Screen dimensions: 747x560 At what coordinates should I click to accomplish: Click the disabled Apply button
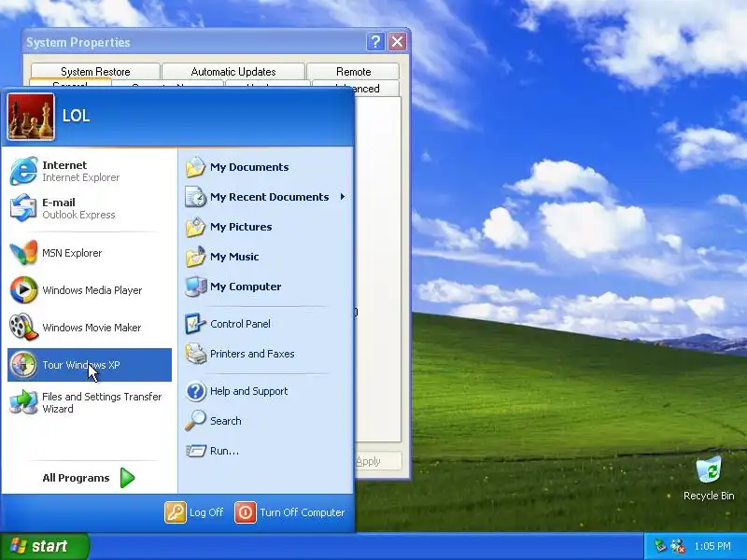[377, 461]
